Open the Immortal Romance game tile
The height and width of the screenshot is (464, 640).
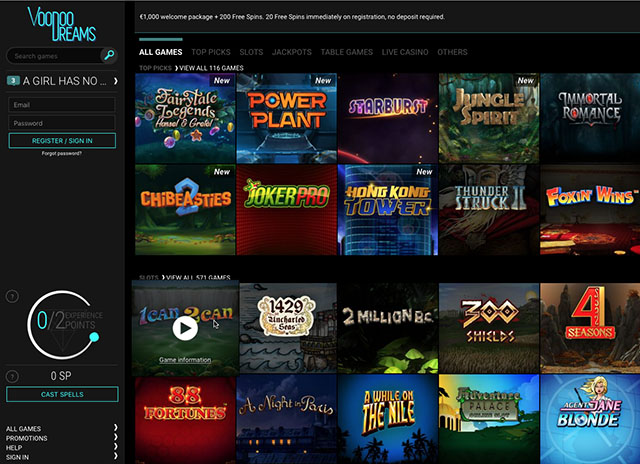(x=590, y=118)
